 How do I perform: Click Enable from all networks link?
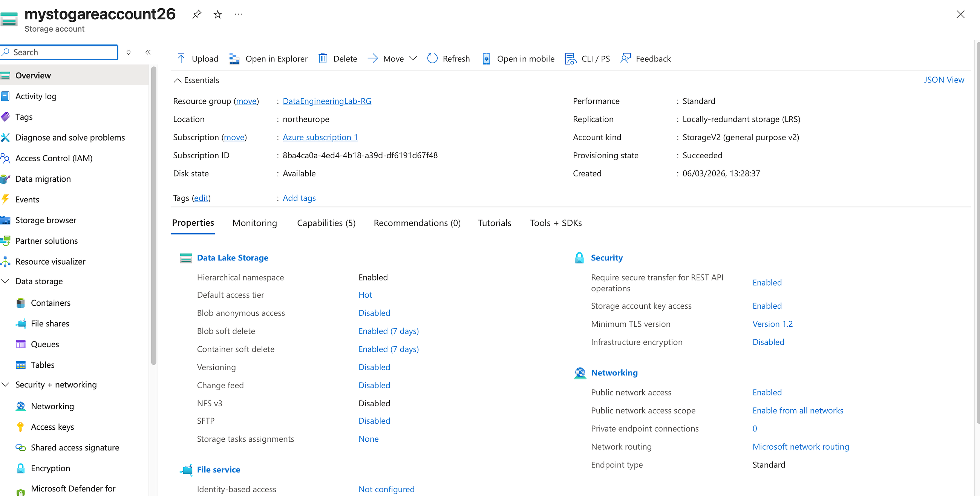[798, 410]
